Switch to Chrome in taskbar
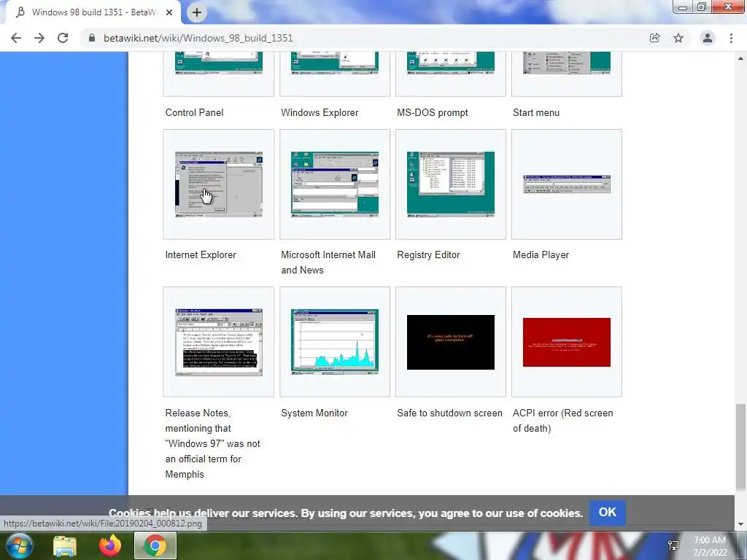The image size is (747, 560). 155,545
